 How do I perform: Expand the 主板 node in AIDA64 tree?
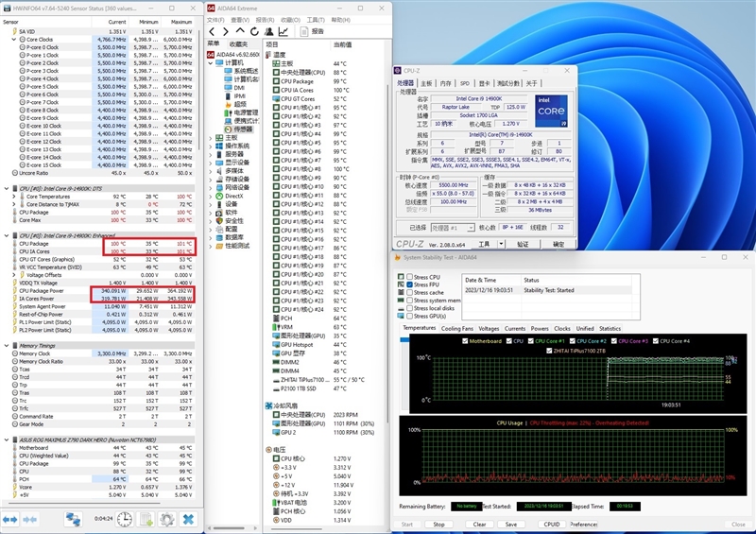210,138
